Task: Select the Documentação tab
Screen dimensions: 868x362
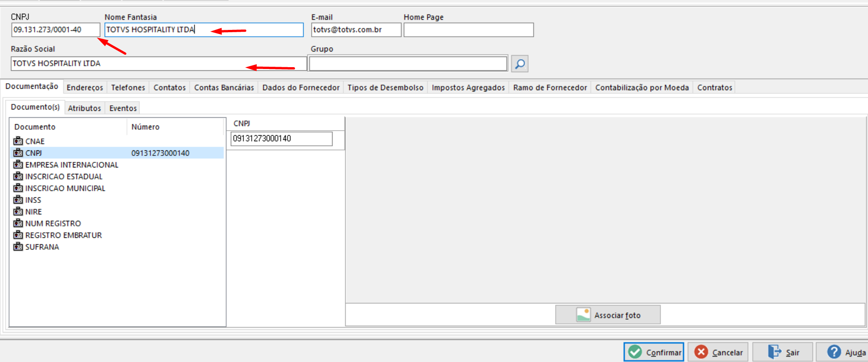Action: pyautogui.click(x=32, y=86)
